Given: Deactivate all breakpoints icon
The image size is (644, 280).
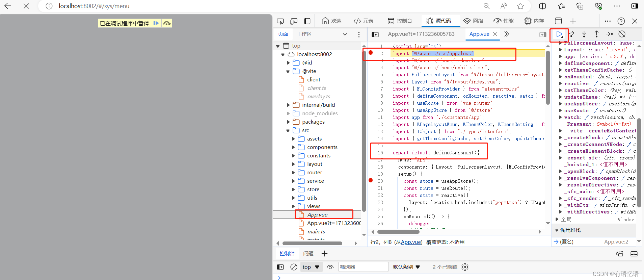Looking at the screenshot, I should [622, 34].
